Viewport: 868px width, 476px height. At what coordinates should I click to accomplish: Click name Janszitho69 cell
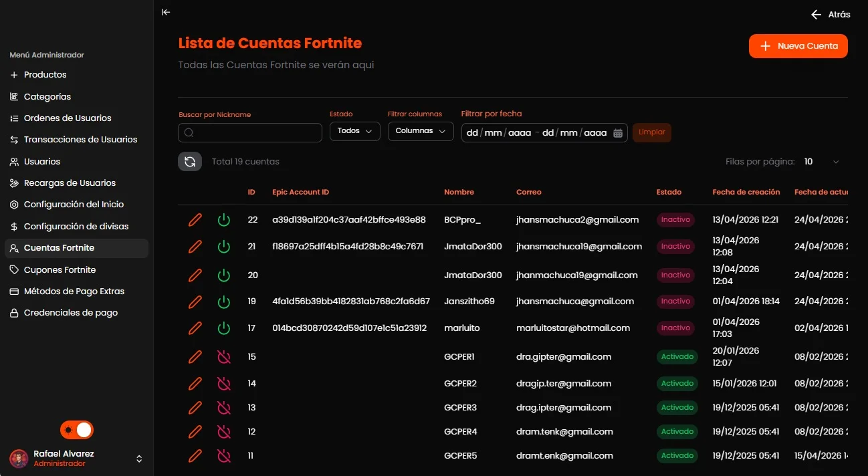[x=469, y=302]
